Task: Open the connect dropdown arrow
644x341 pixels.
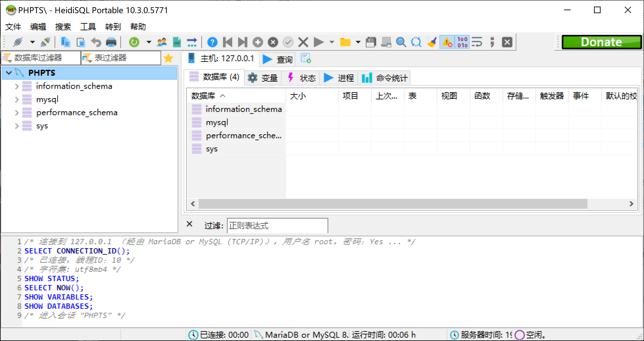Action: click(x=32, y=42)
